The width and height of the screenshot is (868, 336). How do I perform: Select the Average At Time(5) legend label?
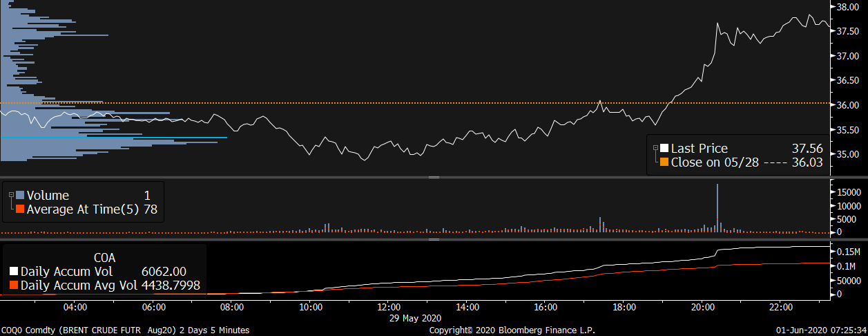[83, 209]
